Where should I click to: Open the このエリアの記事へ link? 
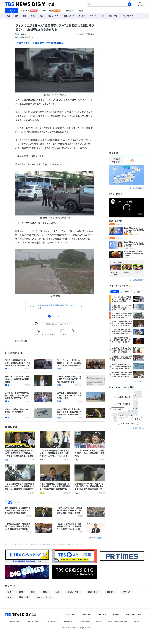pyautogui.click(x=97, y=537)
